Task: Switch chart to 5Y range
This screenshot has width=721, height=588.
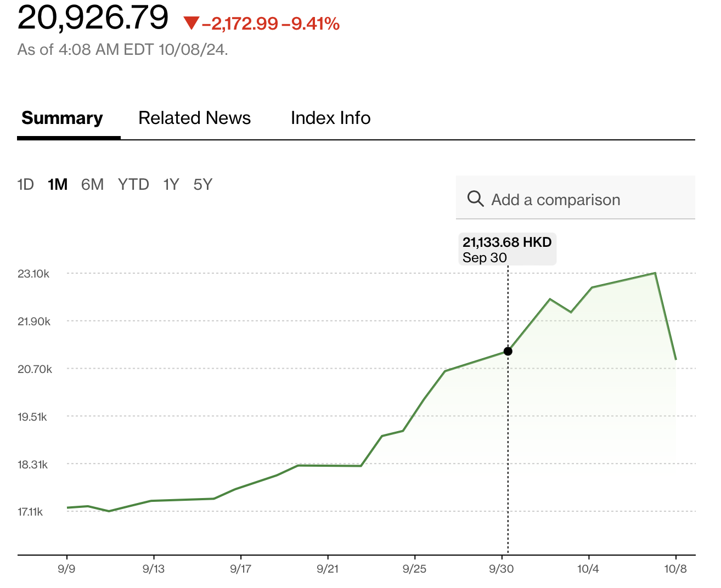Action: [x=202, y=185]
